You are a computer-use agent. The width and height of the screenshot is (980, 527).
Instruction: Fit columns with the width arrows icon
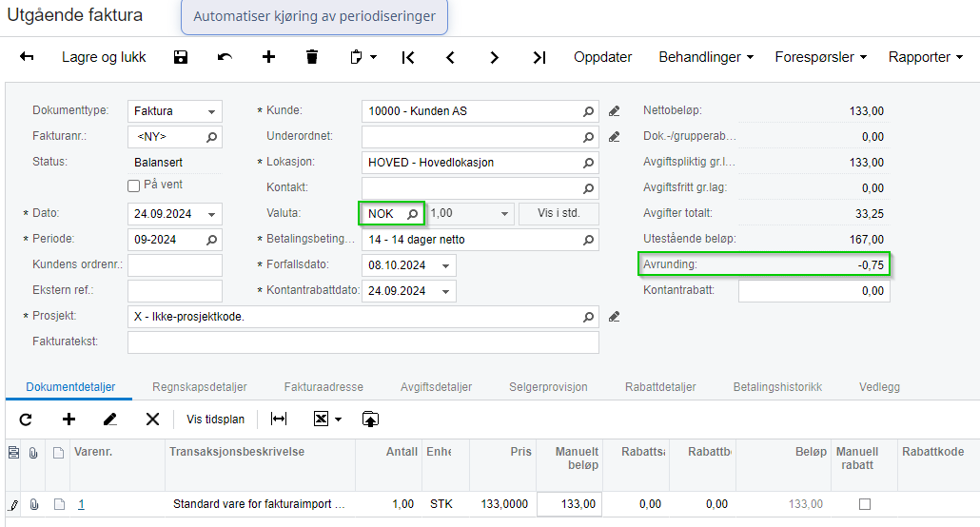pos(279,419)
